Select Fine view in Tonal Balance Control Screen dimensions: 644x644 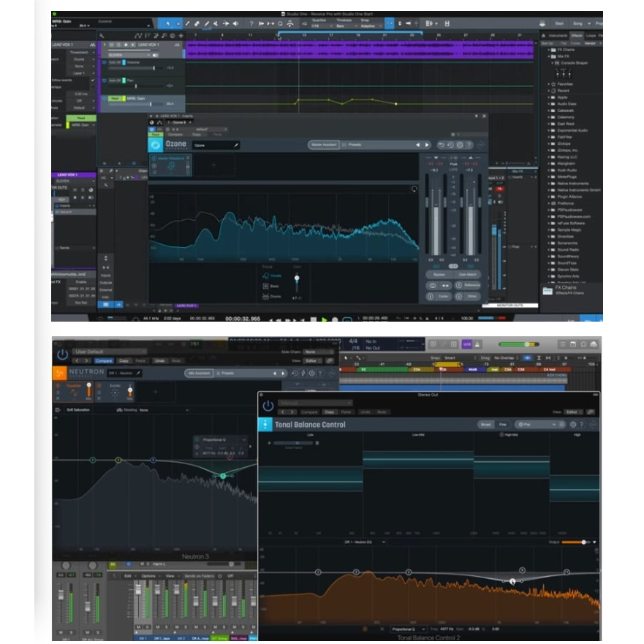(x=502, y=425)
